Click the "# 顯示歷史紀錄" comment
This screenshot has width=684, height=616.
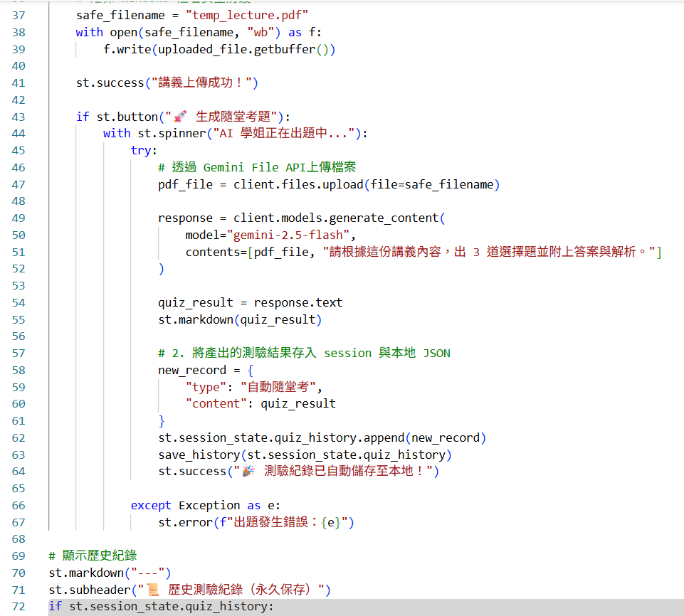[93, 556]
